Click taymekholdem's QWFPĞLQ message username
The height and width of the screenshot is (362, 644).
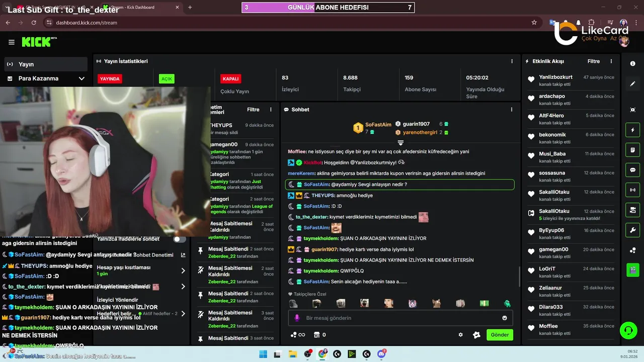[320, 271]
